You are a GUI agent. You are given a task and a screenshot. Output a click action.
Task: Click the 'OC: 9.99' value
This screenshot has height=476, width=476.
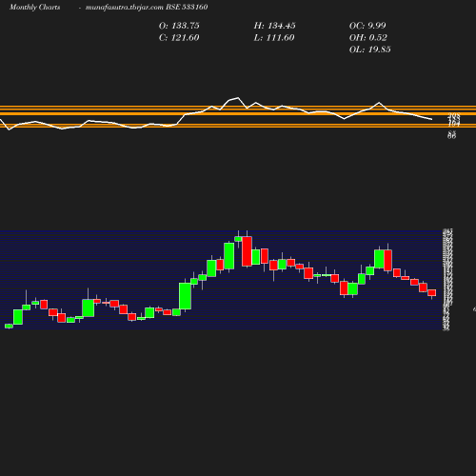tap(367, 26)
